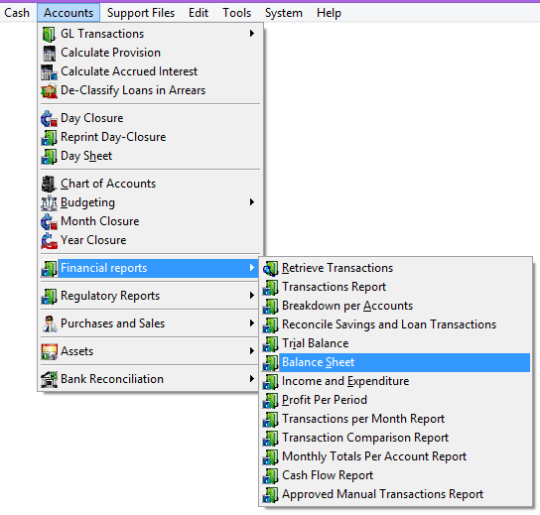
Task: Choose the Calculate Accrued Interest text
Action: 129,71
